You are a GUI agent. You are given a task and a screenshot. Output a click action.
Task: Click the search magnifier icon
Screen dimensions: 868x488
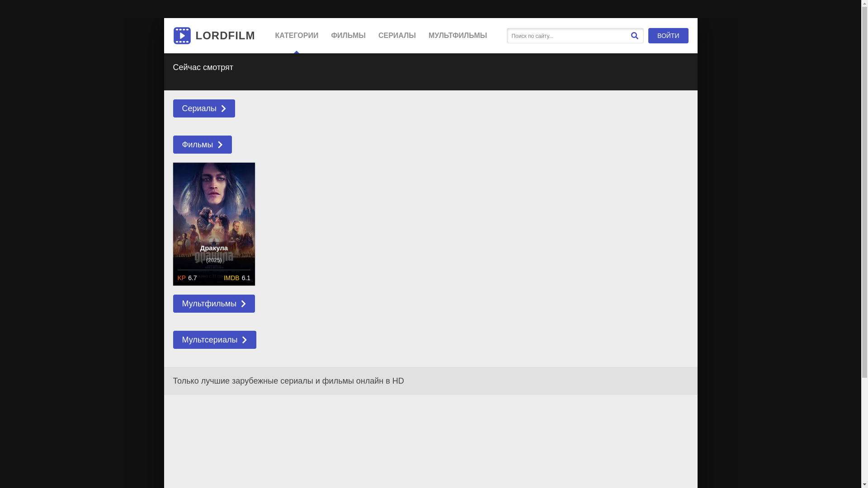point(634,36)
